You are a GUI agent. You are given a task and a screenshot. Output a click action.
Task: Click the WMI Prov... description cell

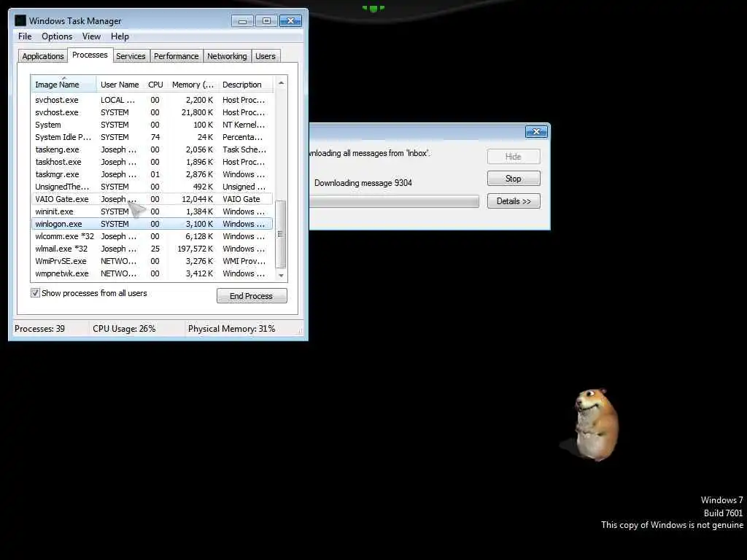(244, 261)
